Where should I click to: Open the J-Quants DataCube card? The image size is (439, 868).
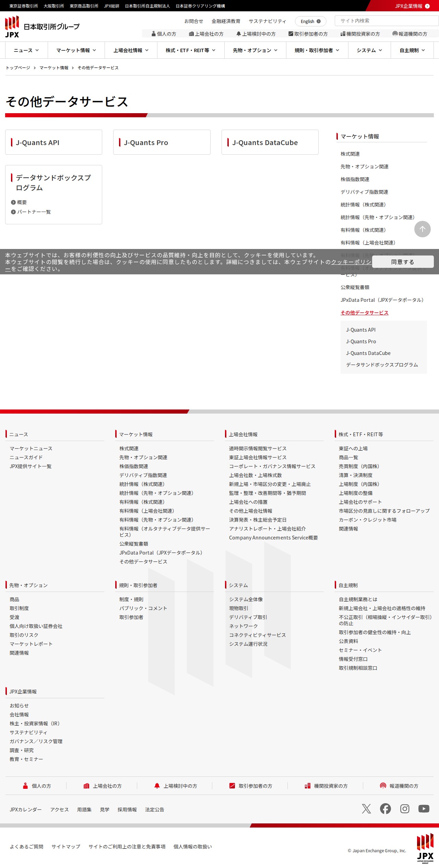pyautogui.click(x=270, y=142)
